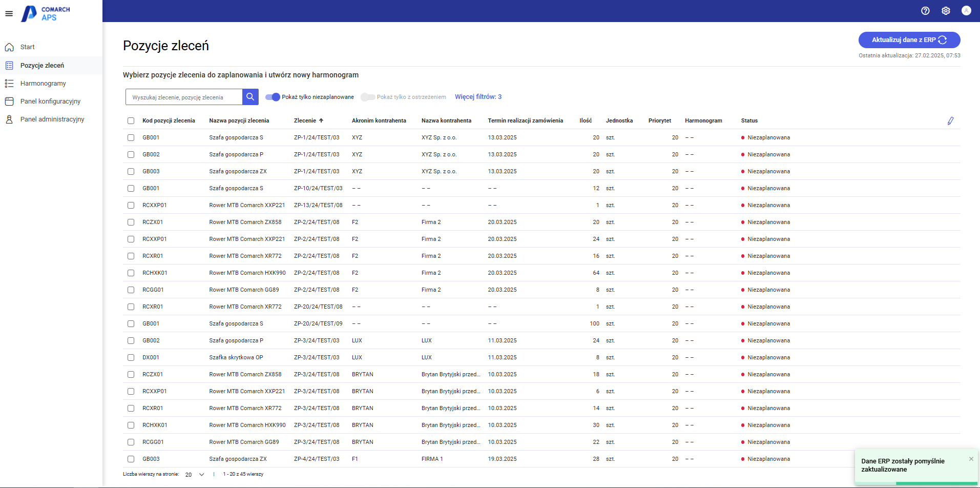Sort by Nazwa pozycji zlecenia column

coord(239,120)
